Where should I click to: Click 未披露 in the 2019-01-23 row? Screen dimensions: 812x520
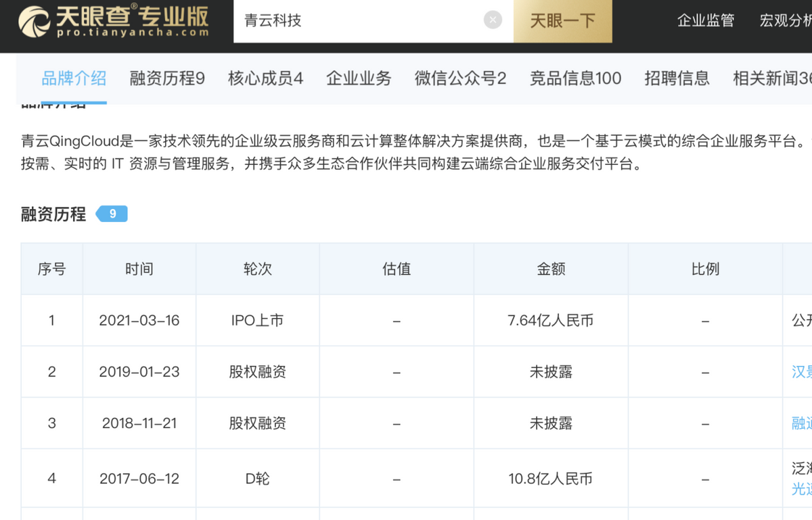551,372
